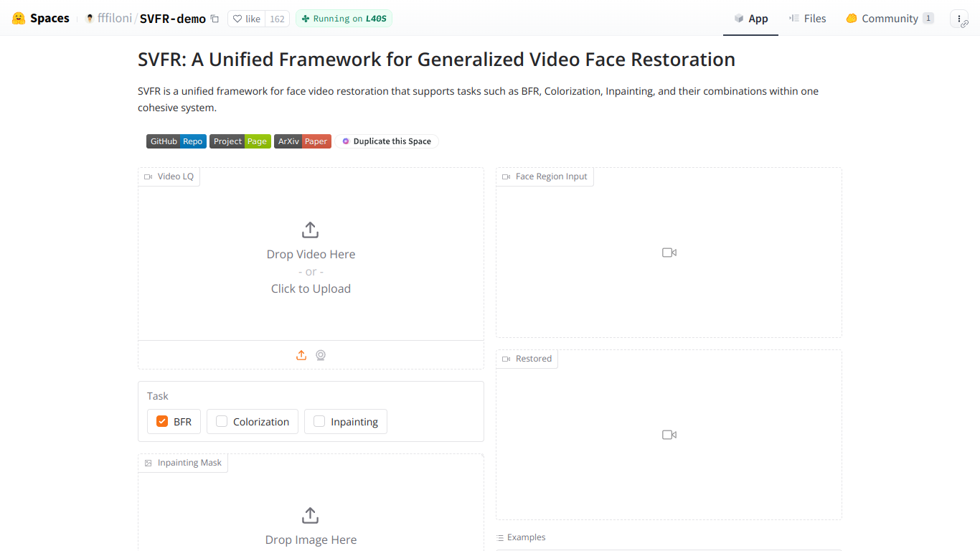
Task: Click the Face Region Input label
Action: pos(545,176)
